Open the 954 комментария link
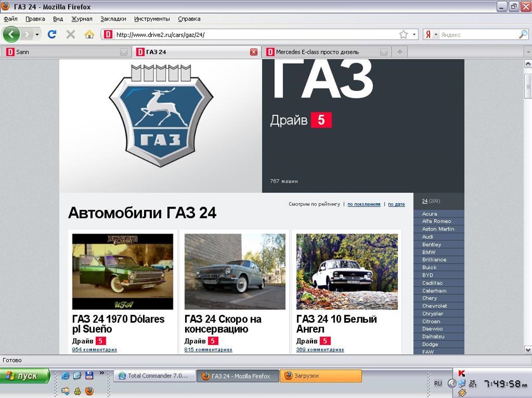 coord(94,349)
